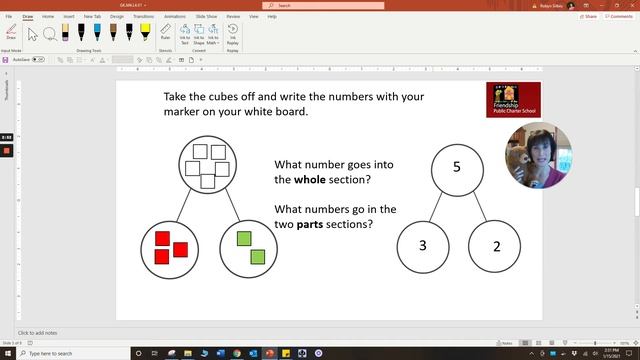Click the Save icon in quick access toolbar
640x360 pixels.
point(5,60)
